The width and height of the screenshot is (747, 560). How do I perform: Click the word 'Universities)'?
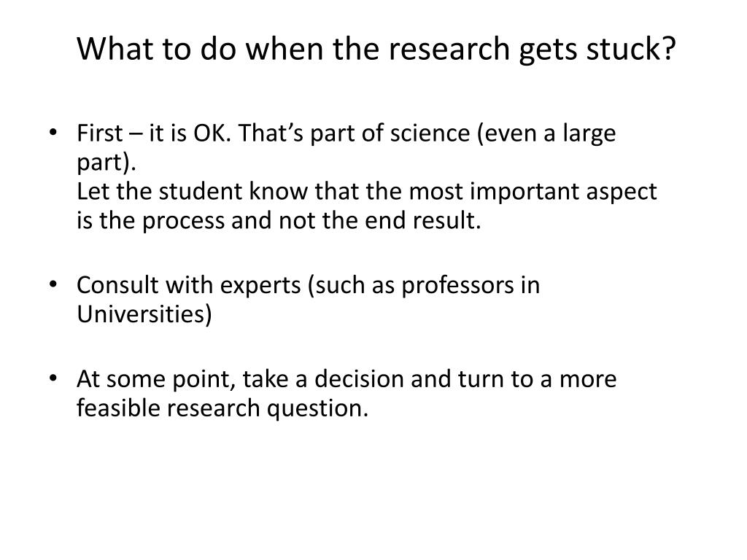[x=144, y=314]
